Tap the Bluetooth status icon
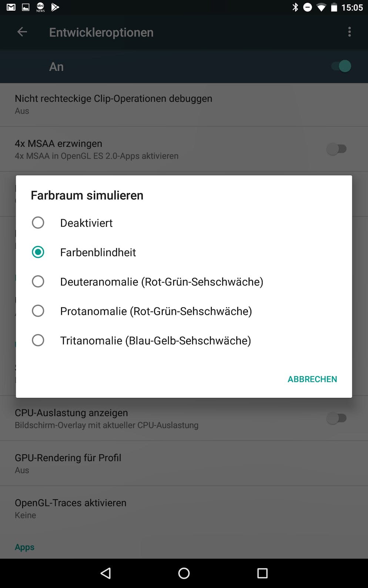Viewport: 368px width, 588px height. [295, 7]
